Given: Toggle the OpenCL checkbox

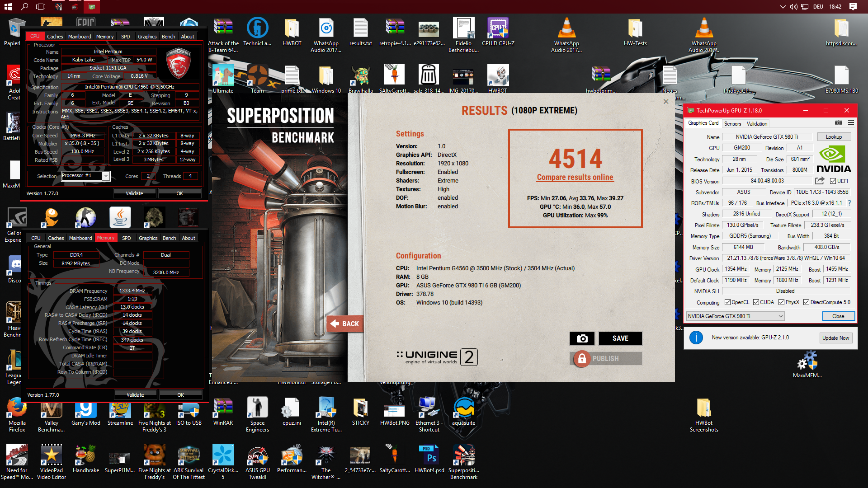Looking at the screenshot, I should [727, 302].
